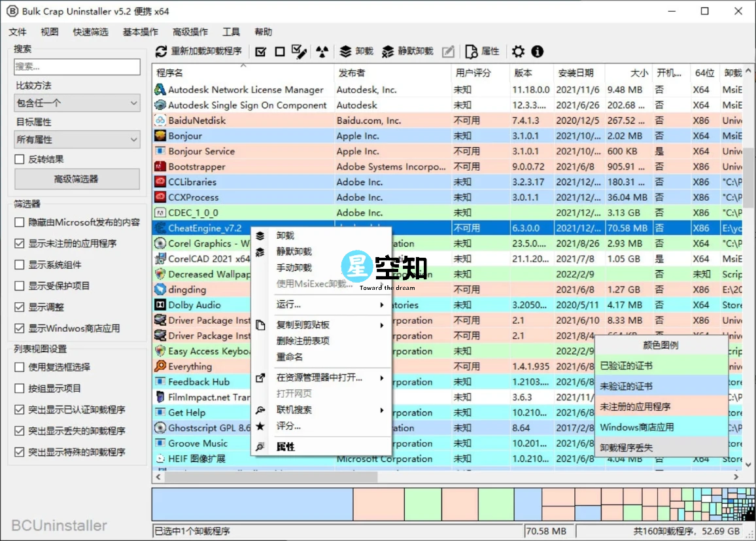Click inside the 搜索 search field
The width and height of the screenshot is (756, 541).
click(77, 67)
